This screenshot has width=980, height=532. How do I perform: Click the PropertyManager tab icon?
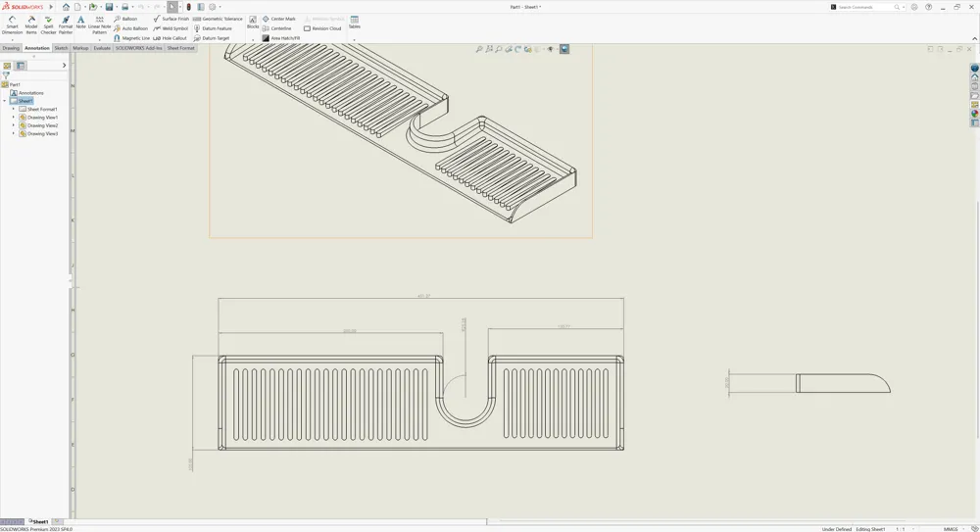click(21, 66)
